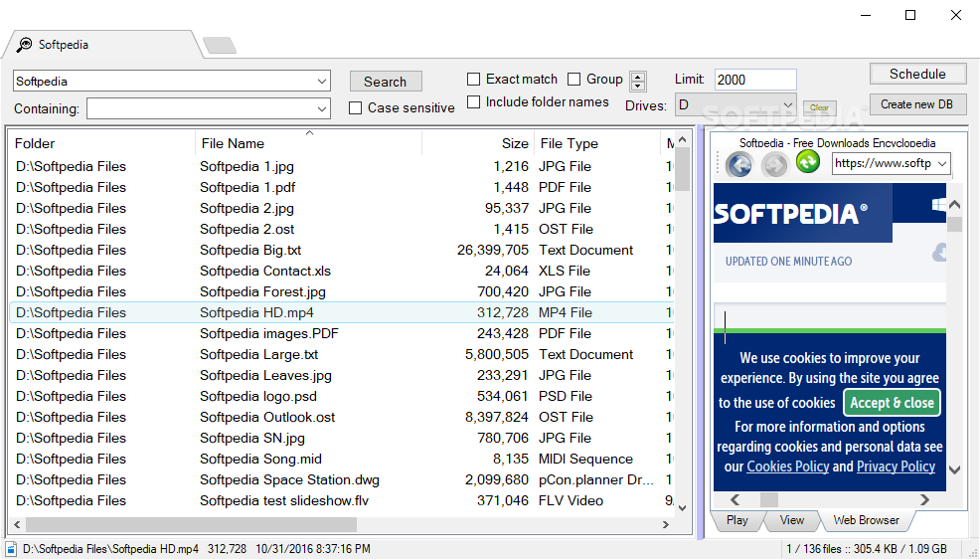Click the Create new DB button
Screen dimensions: 980x560
tap(917, 104)
